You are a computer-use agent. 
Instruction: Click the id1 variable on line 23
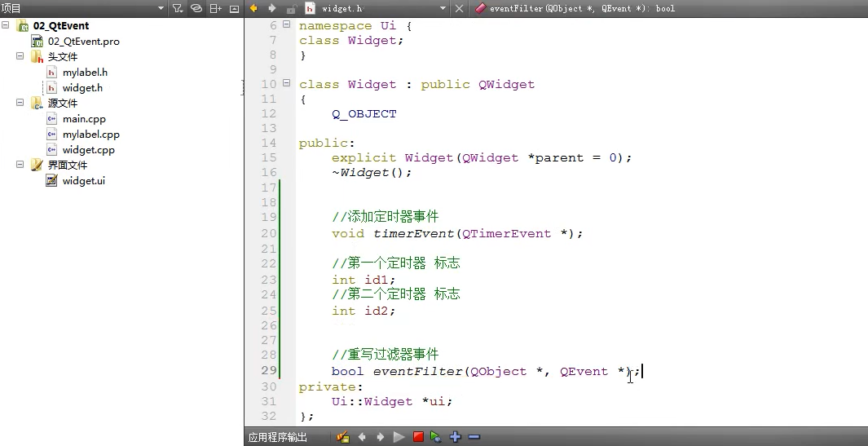point(377,280)
